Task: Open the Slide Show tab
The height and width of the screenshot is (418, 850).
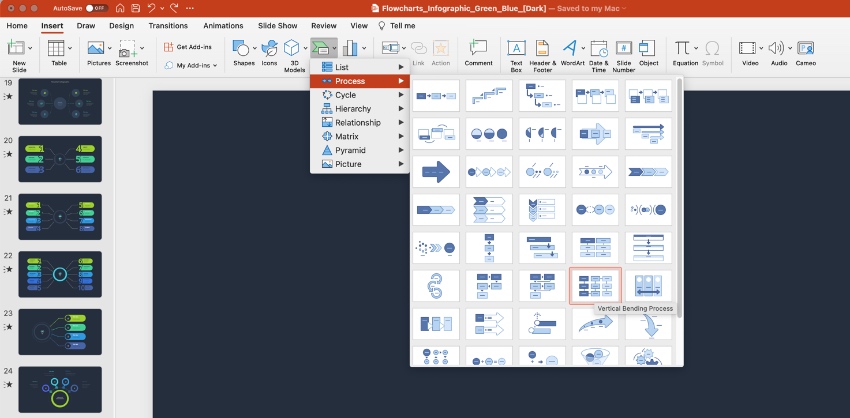Action: [x=278, y=25]
